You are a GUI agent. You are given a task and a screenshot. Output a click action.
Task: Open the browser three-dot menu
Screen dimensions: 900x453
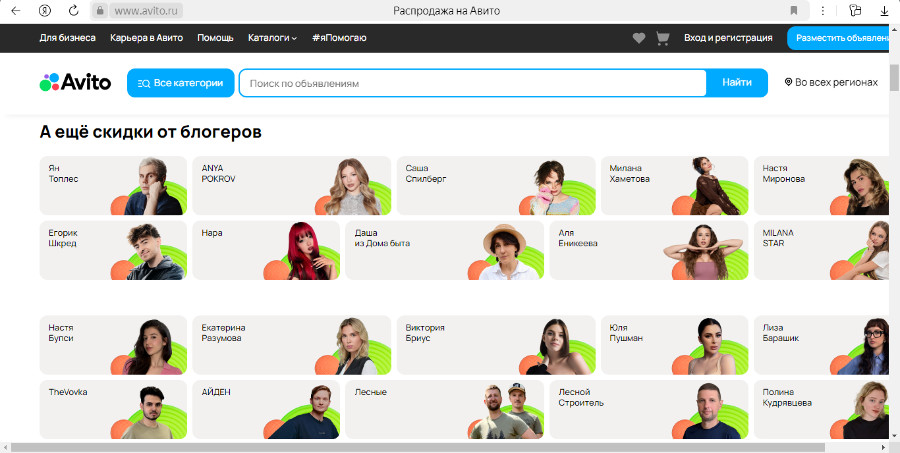[x=822, y=11]
